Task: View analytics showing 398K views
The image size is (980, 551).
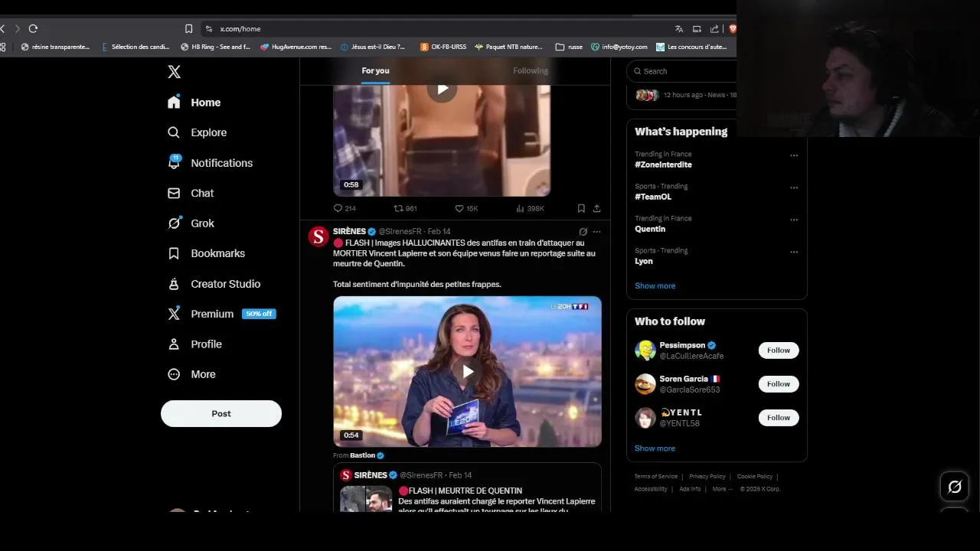Action: pos(530,208)
